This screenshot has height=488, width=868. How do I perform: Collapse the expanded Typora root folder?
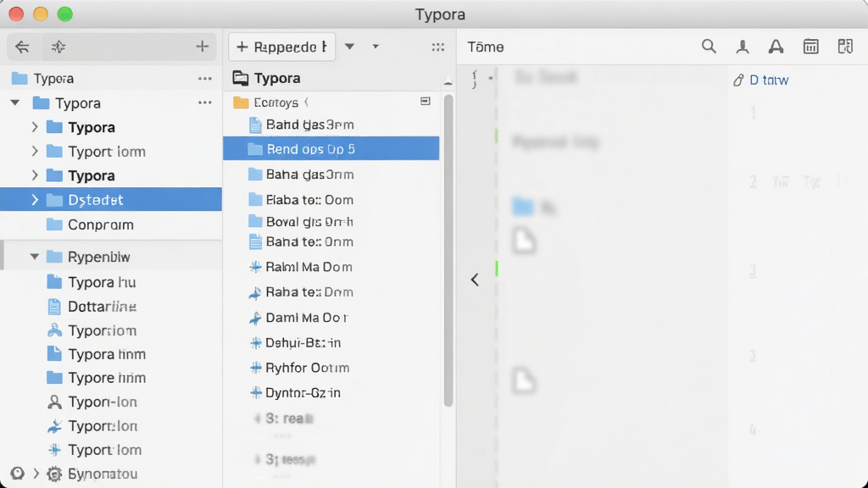click(15, 103)
